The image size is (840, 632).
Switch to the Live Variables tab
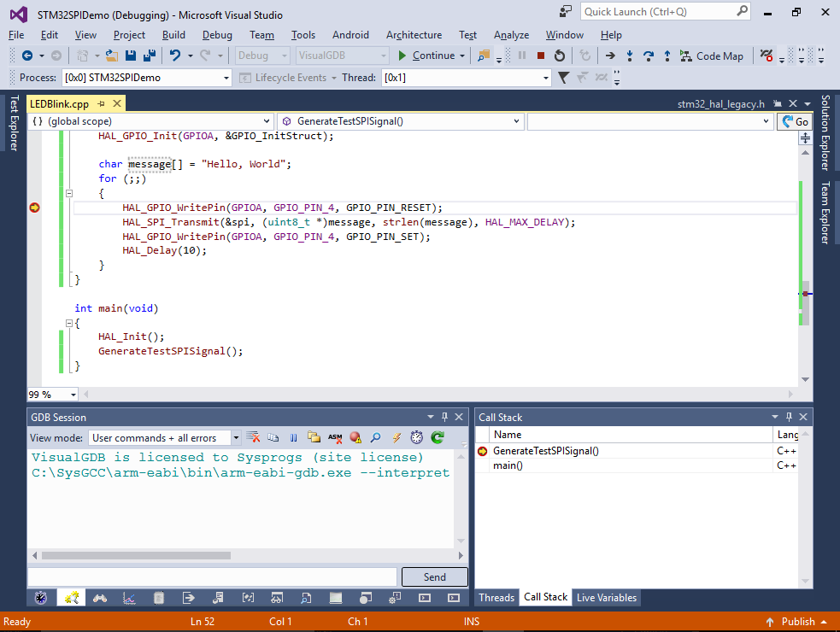pyautogui.click(x=606, y=597)
